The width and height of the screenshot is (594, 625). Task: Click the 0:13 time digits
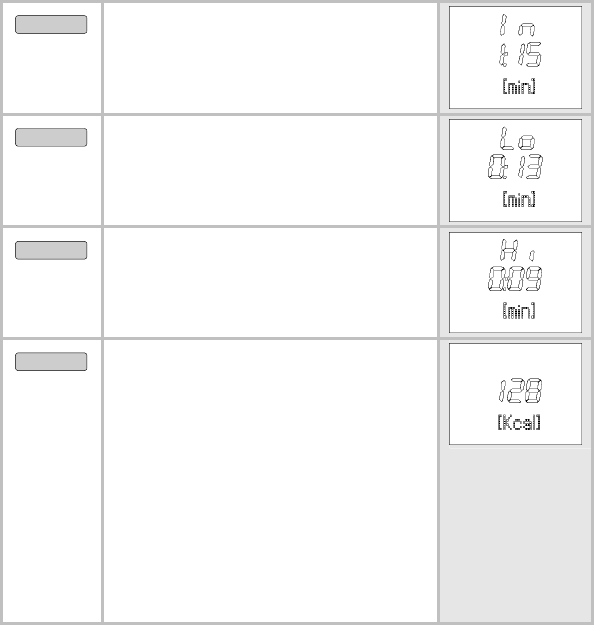[x=515, y=166]
